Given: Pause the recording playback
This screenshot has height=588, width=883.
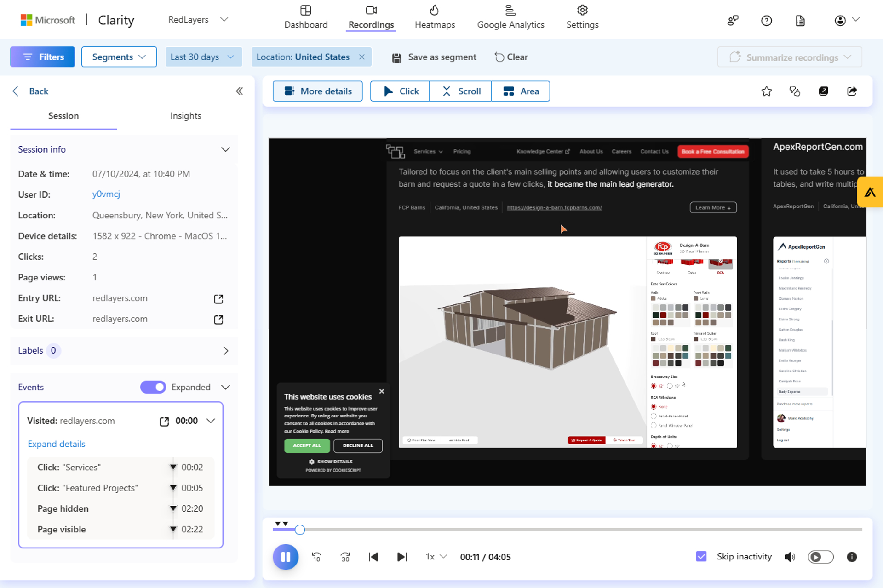Looking at the screenshot, I should pos(286,557).
